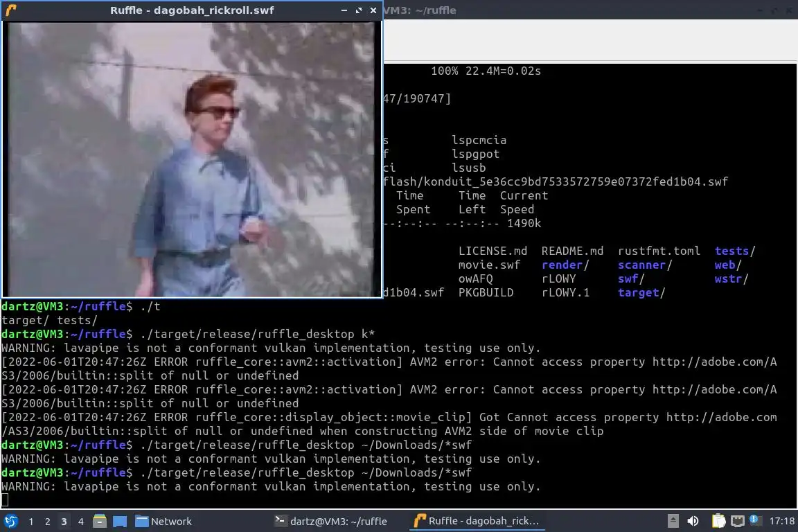The height and width of the screenshot is (532, 798).
Task: Open the volume speaker tray icon
Action: pos(693,521)
